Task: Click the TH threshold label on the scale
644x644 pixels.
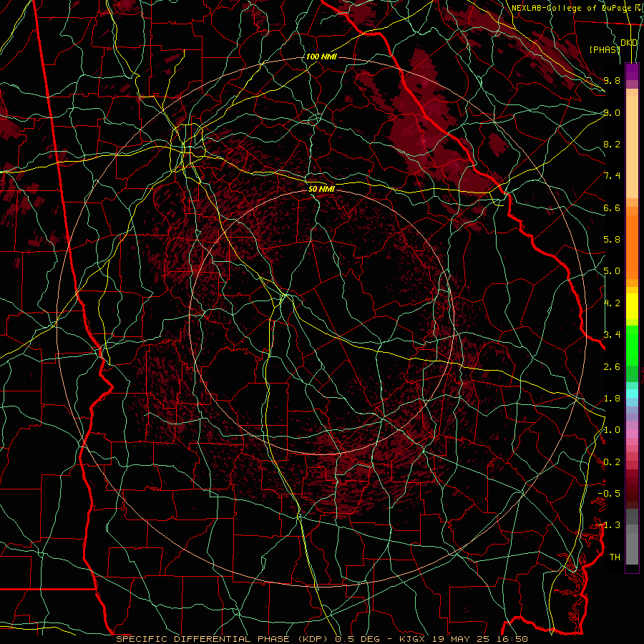Action: coord(615,557)
